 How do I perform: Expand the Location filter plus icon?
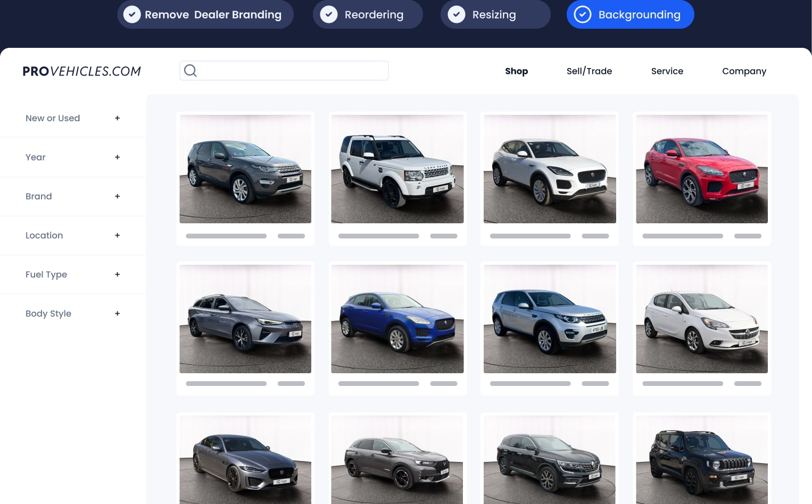pos(117,236)
